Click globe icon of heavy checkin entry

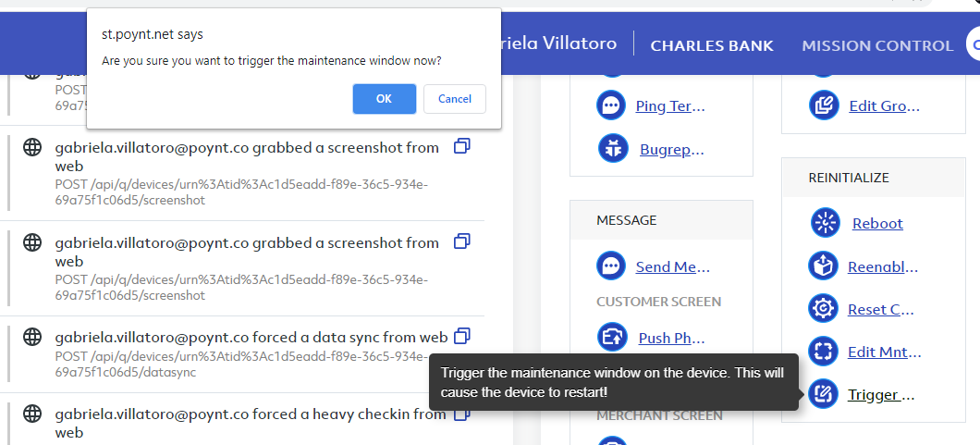coord(32,414)
